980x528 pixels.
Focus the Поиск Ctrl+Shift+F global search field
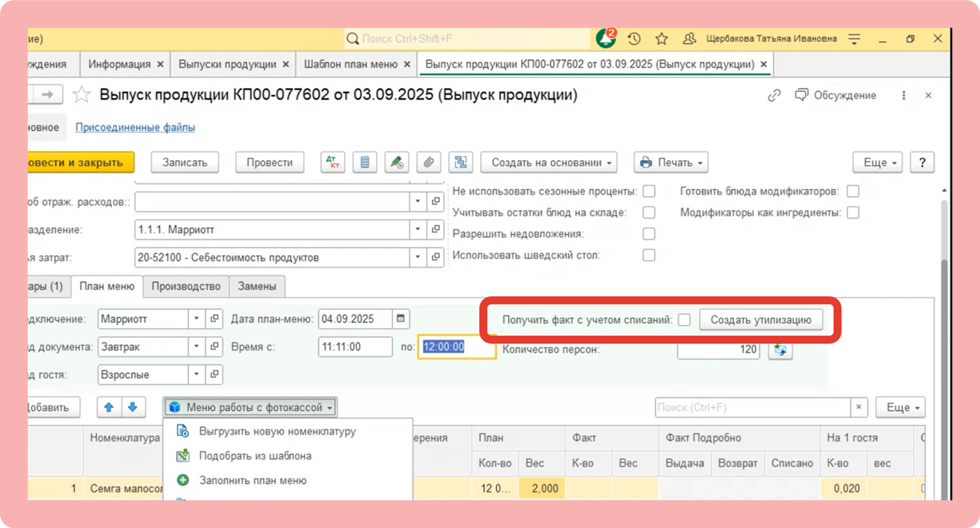point(467,39)
